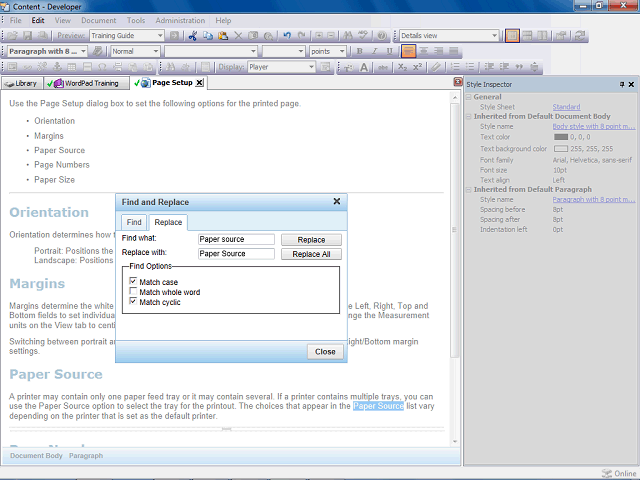Viewport: 640px width, 480px height.
Task: Click the Insert symbol omega icon
Action: point(102,67)
